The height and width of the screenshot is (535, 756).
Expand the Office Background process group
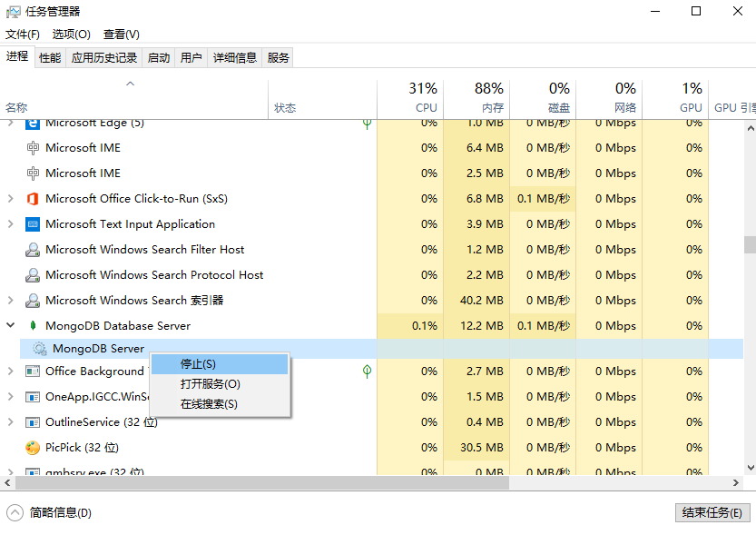click(x=10, y=372)
